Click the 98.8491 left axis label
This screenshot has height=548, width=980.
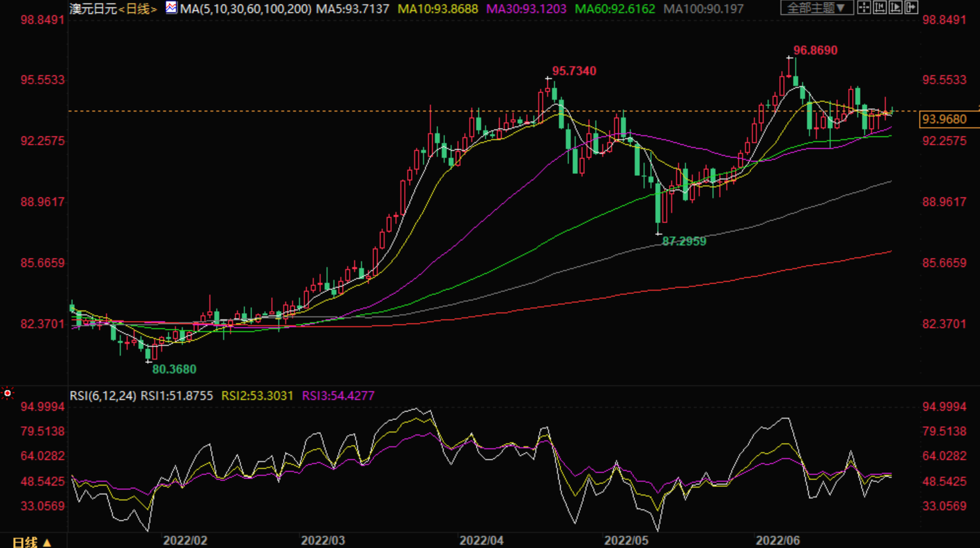[x=43, y=20]
